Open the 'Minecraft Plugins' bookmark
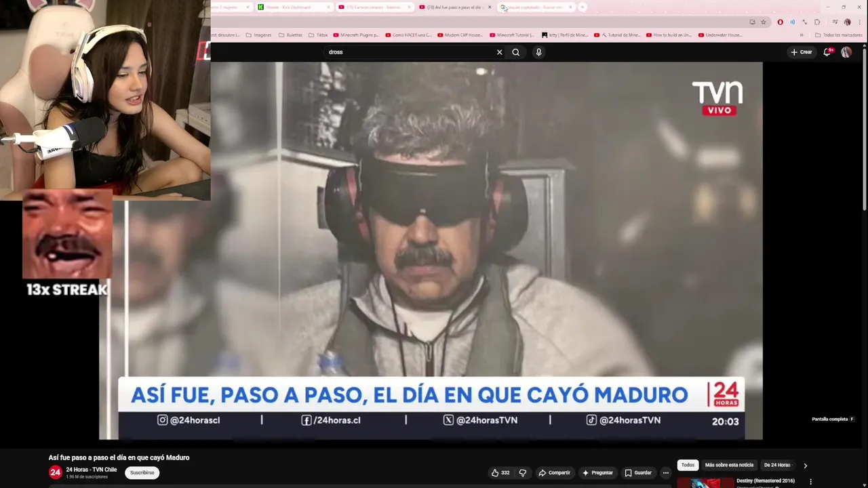 [x=356, y=35]
